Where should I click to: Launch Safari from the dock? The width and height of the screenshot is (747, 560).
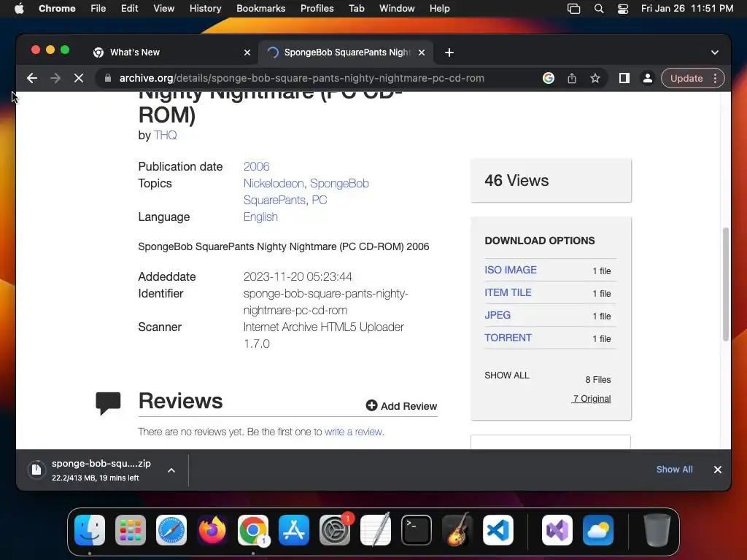tap(171, 530)
